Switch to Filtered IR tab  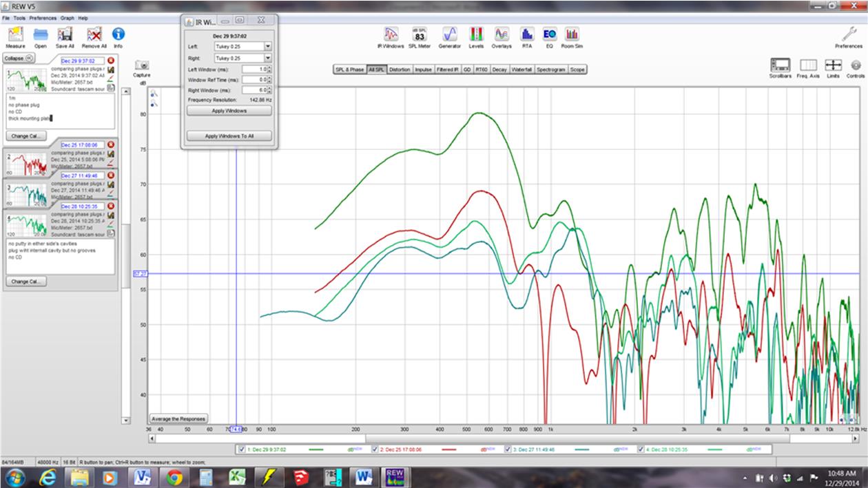click(x=448, y=70)
